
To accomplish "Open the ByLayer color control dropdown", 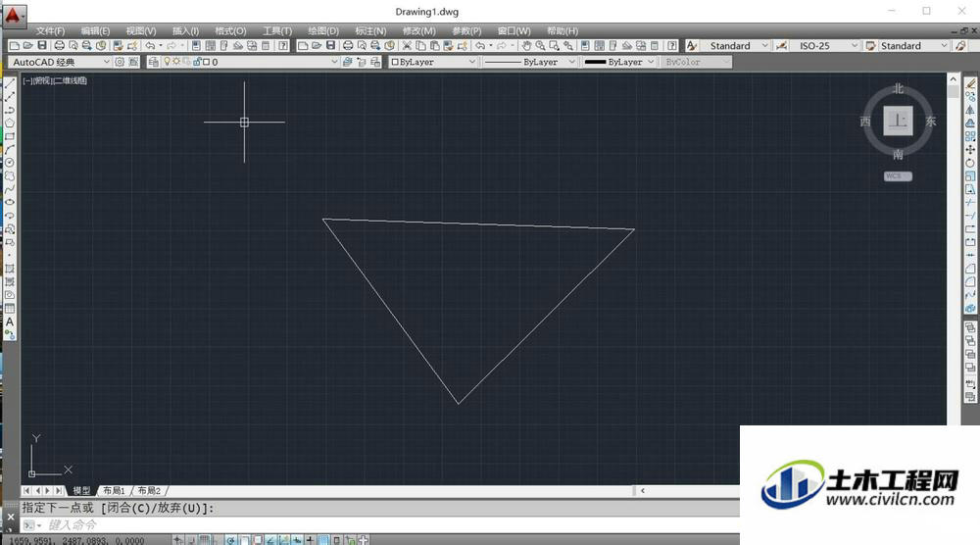I will 472,62.
